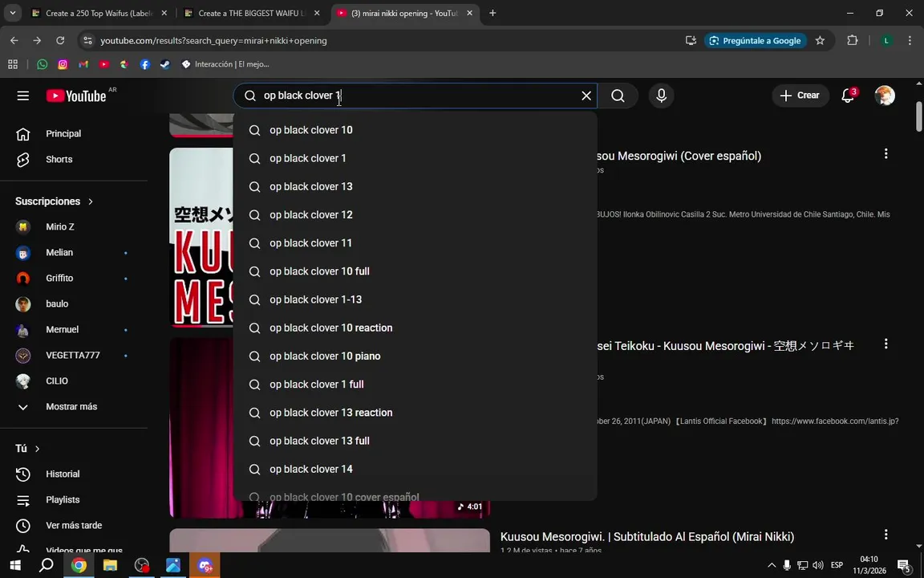This screenshot has height=578, width=924.
Task: Open the VEGETTA777 subscription channel
Action: coord(74,355)
